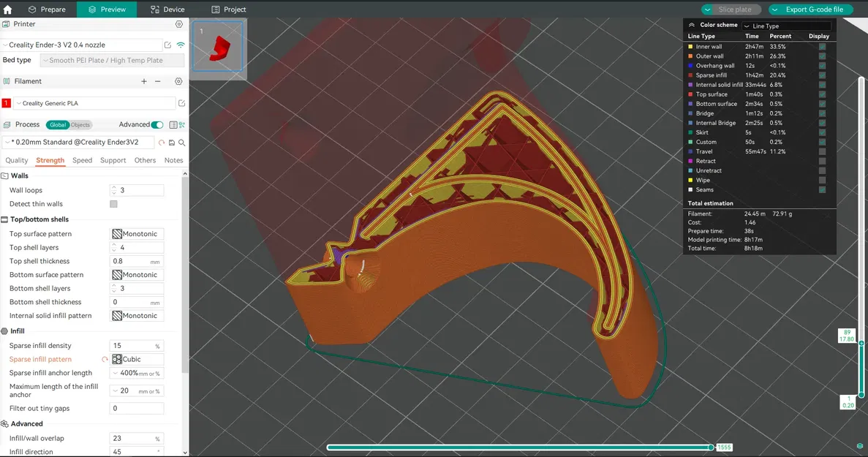Enable Detect thin walls checkbox
This screenshot has height=457, width=868.
coord(113,204)
